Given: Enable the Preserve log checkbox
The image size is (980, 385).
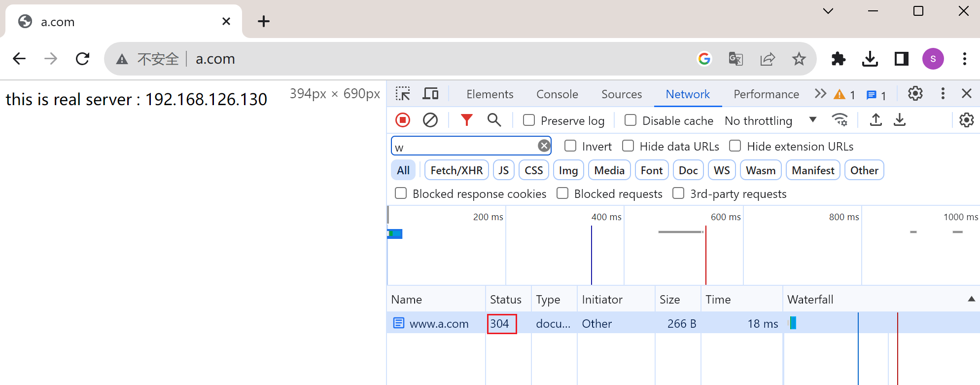Looking at the screenshot, I should [x=529, y=120].
